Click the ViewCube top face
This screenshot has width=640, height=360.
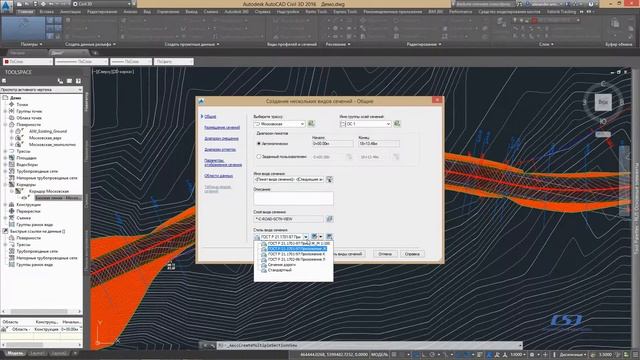[x=603, y=102]
